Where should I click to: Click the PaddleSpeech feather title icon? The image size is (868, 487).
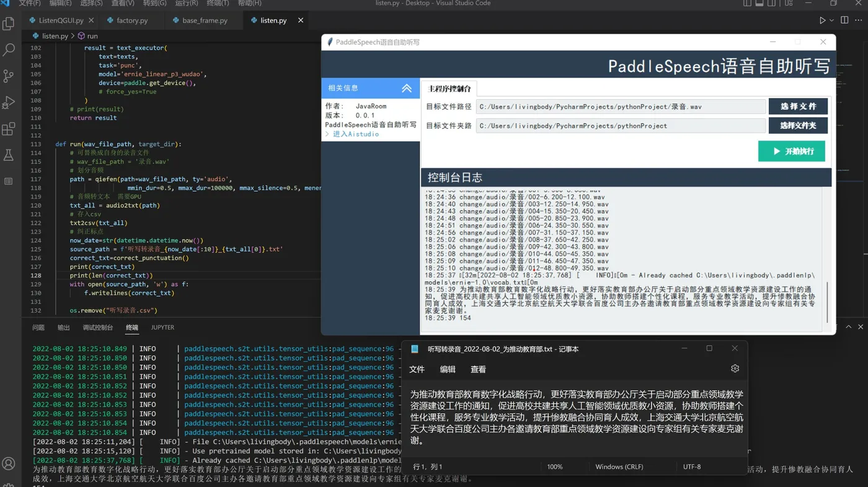330,42
